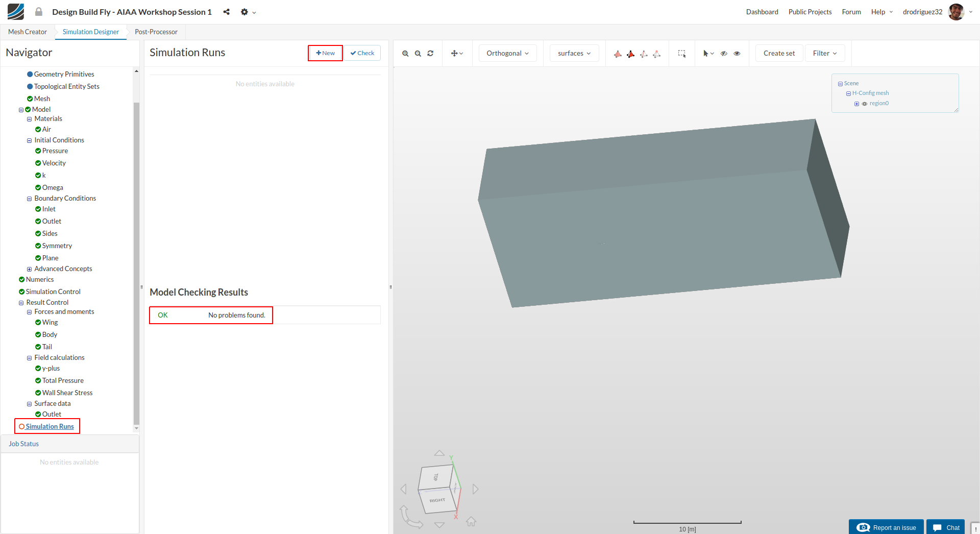Select Wall Shear Stress field calculation

coord(67,393)
